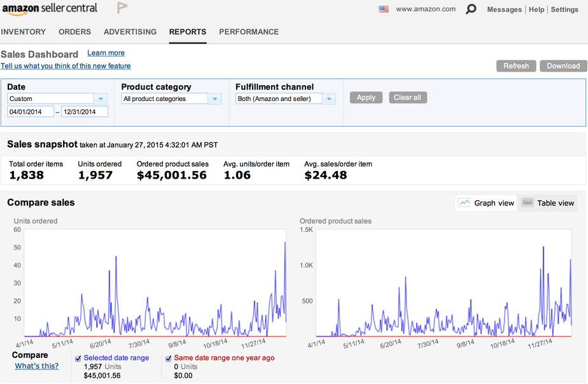Image resolution: width=588 pixels, height=384 pixels.
Task: Open the Performance menu
Action: [249, 32]
